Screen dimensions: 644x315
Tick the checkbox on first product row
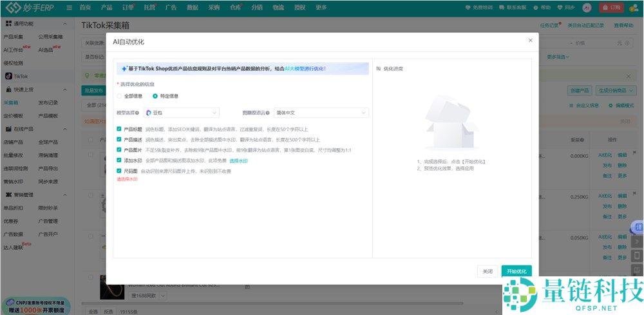point(91,155)
